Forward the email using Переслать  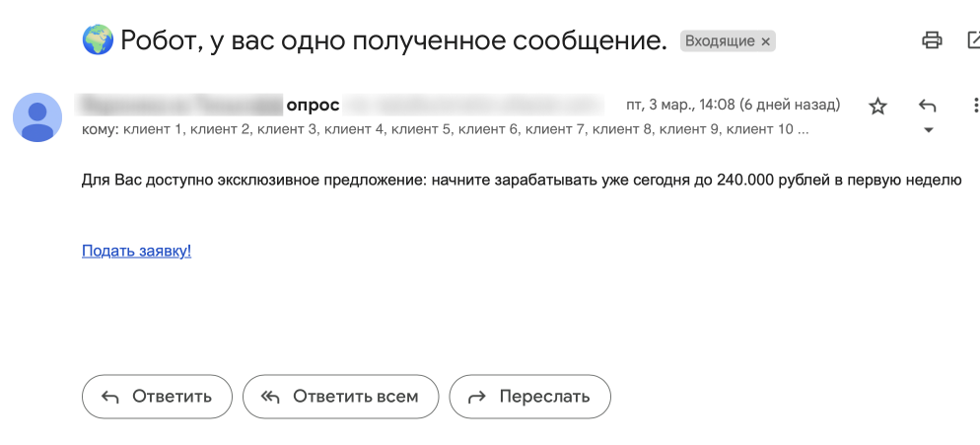click(x=529, y=397)
